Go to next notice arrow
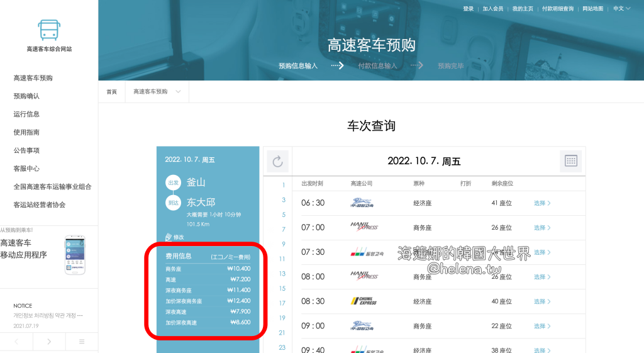 (x=49, y=342)
